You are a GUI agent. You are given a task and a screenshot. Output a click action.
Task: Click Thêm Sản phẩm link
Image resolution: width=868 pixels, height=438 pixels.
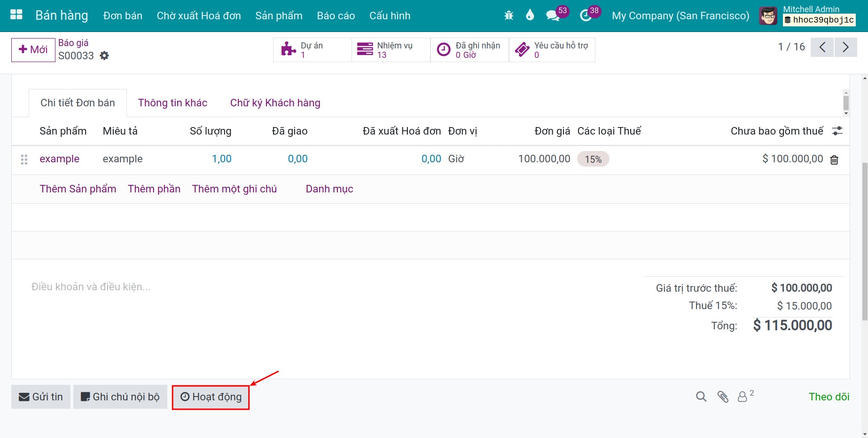point(78,189)
